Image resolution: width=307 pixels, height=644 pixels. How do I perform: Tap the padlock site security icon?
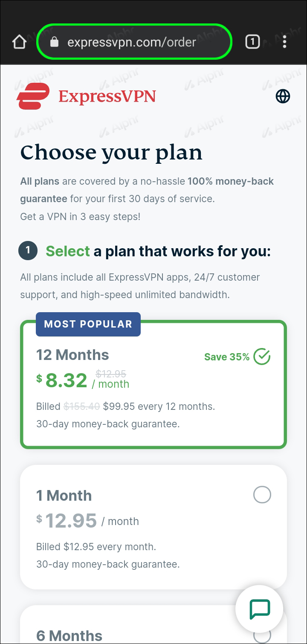(54, 42)
